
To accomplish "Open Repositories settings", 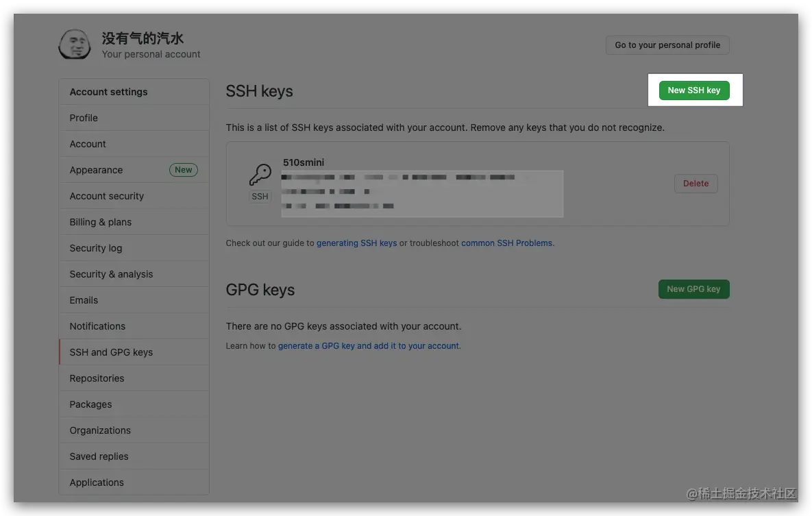I will pyautogui.click(x=134, y=378).
